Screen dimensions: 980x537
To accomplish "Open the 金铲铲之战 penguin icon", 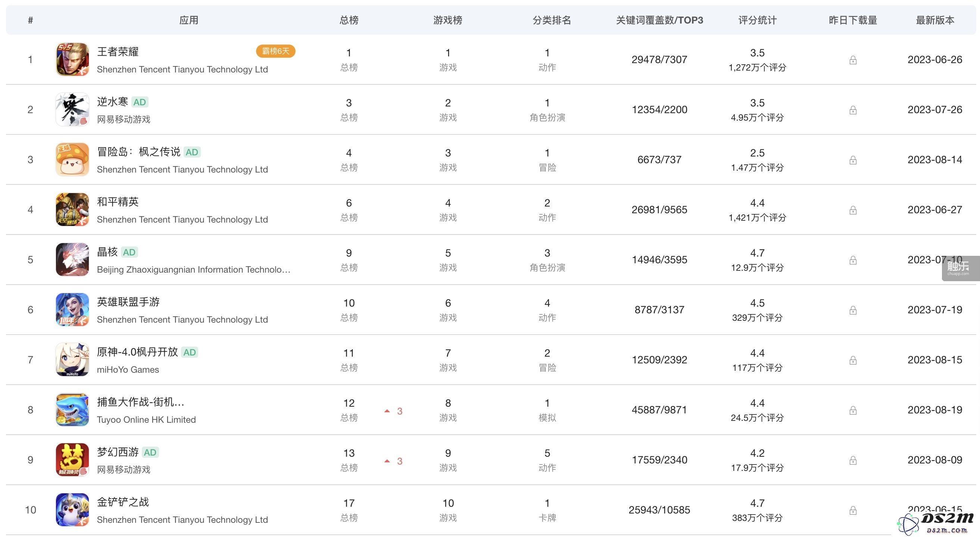I will [x=72, y=510].
